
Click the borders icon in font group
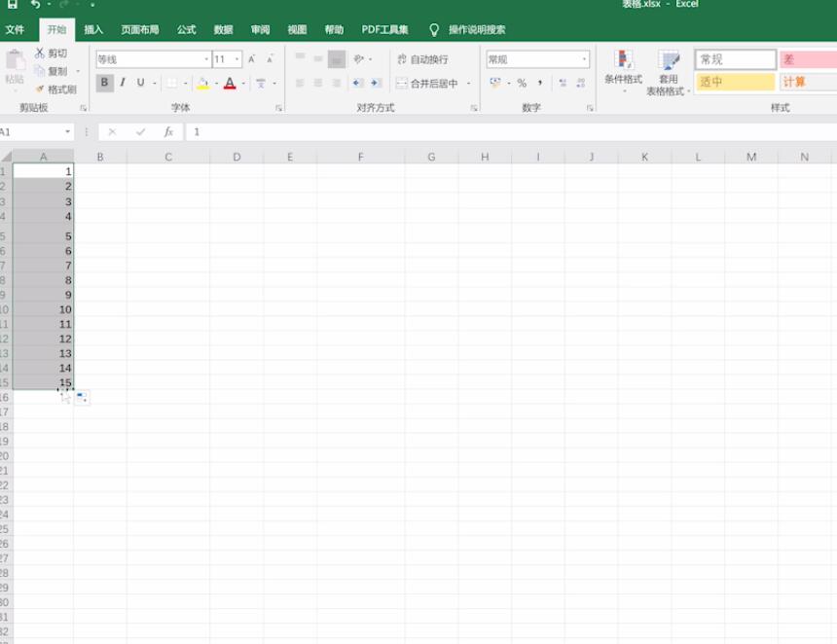point(172,84)
